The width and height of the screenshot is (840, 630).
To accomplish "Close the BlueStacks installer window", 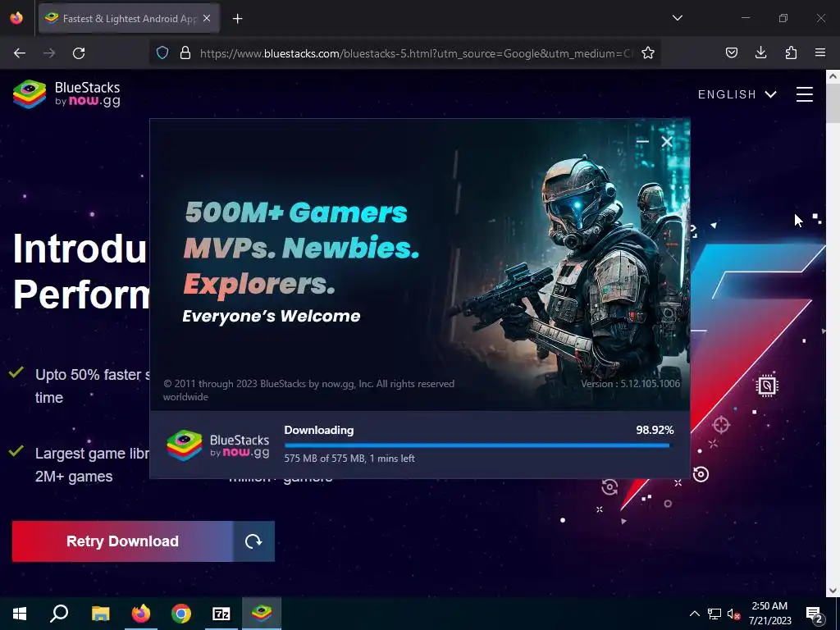I will click(666, 141).
